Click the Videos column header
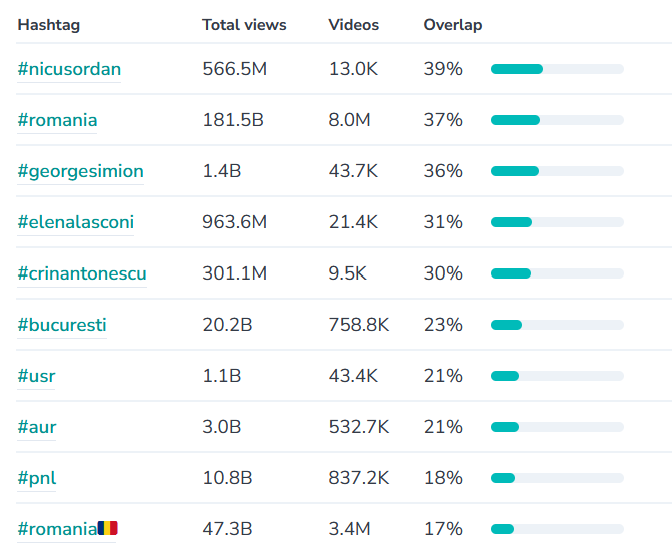672x550 pixels. pyautogui.click(x=353, y=25)
